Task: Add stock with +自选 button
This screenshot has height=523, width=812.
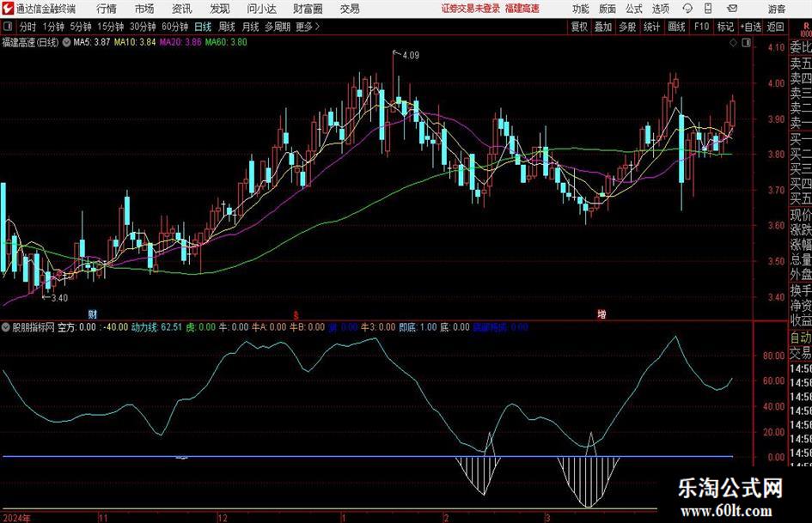Action: 750,27
